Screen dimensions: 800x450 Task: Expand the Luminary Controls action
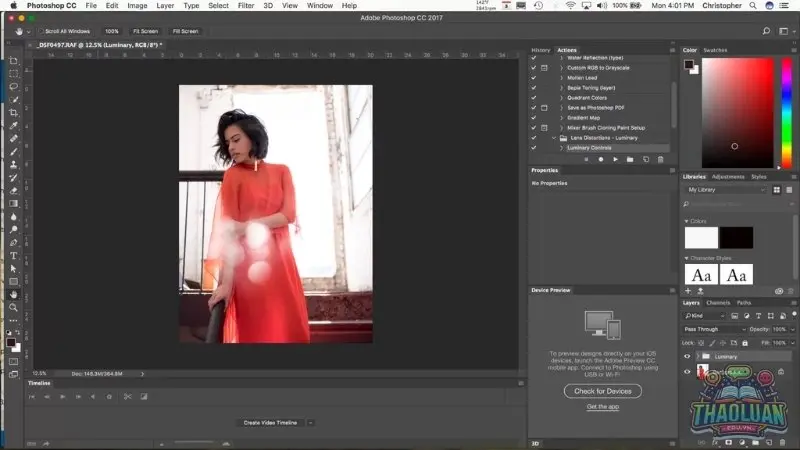tap(562, 148)
